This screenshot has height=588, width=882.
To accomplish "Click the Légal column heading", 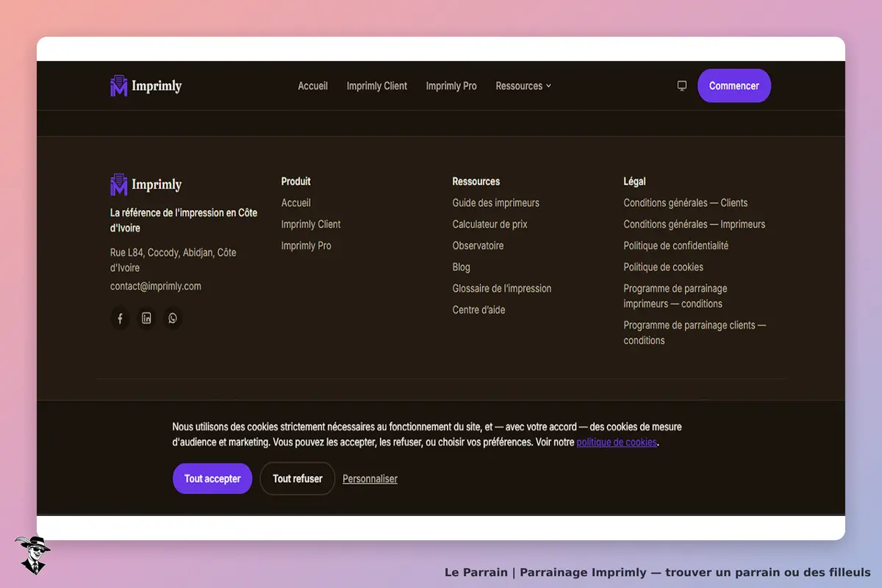I will pyautogui.click(x=635, y=181).
